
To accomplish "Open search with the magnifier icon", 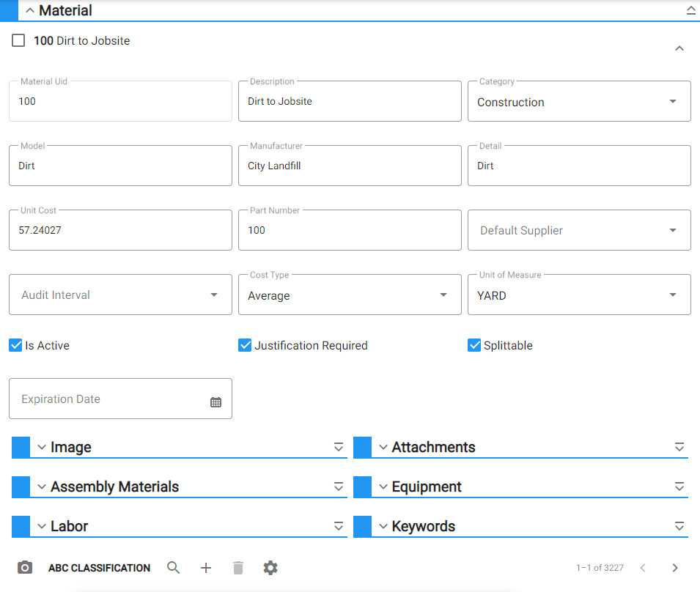I will [173, 568].
